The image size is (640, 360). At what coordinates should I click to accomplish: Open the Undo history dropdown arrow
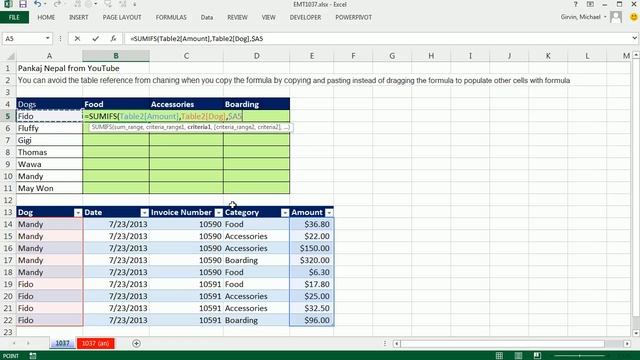pyautogui.click(x=44, y=4)
